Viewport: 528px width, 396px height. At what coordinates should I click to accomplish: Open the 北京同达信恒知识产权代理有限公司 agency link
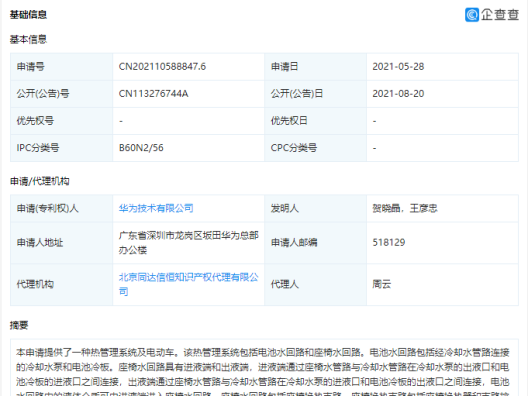(x=189, y=284)
